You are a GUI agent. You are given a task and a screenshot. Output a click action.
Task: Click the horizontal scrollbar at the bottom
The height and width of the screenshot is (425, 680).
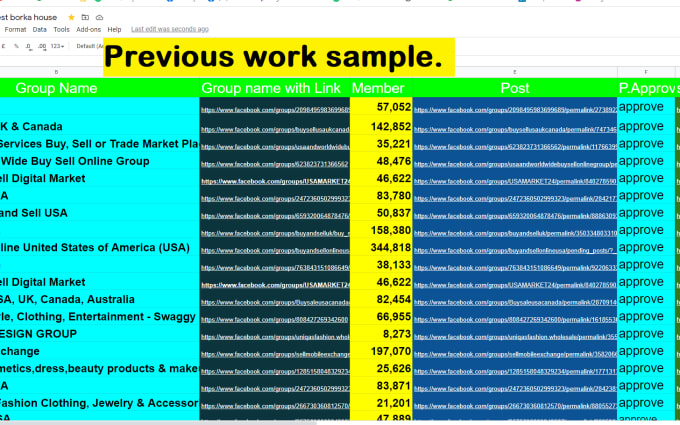coord(158,422)
